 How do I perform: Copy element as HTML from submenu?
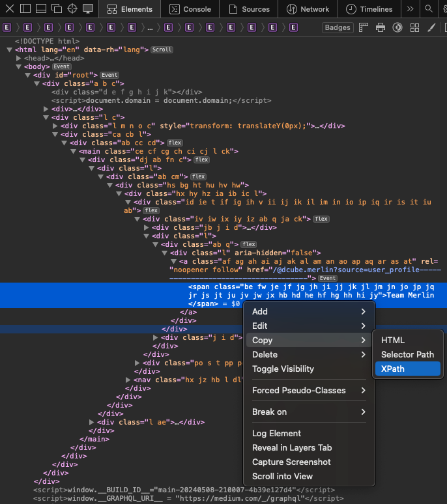click(x=408, y=340)
